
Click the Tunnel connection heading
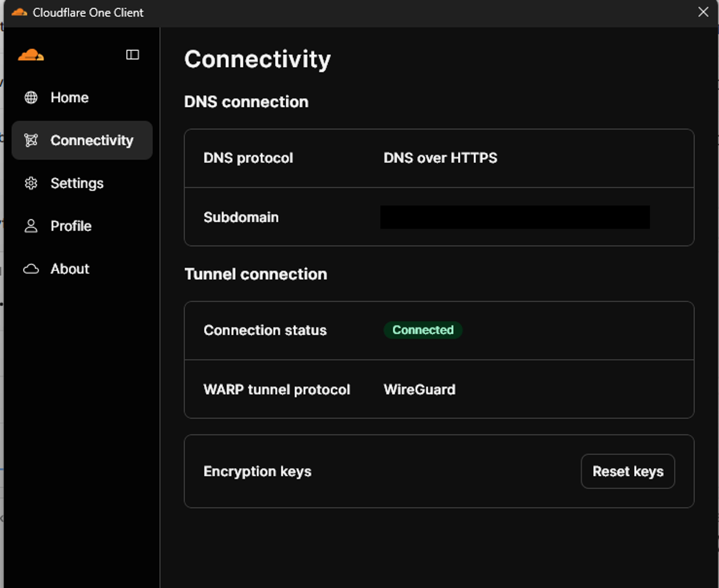point(256,274)
